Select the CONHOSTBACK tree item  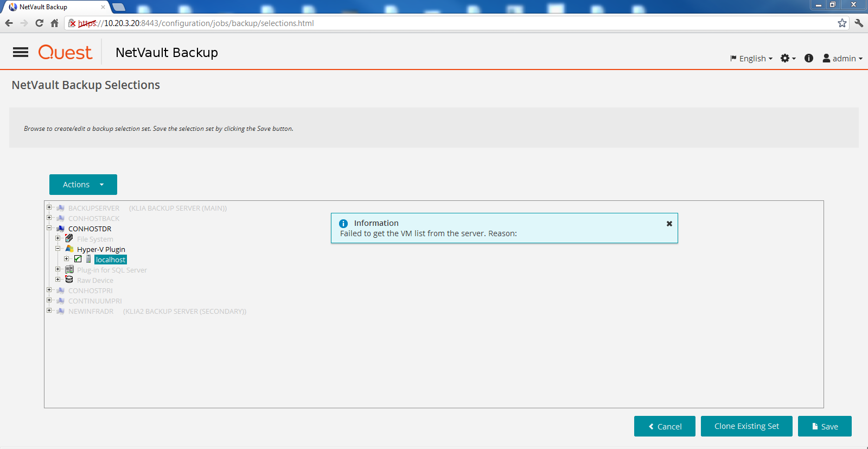point(94,218)
